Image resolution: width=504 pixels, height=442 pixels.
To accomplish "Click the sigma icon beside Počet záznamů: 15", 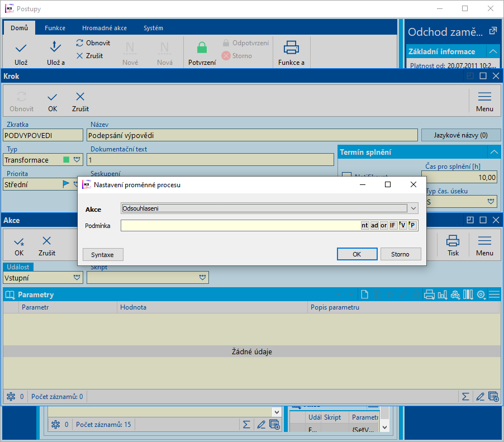I will 246,425.
